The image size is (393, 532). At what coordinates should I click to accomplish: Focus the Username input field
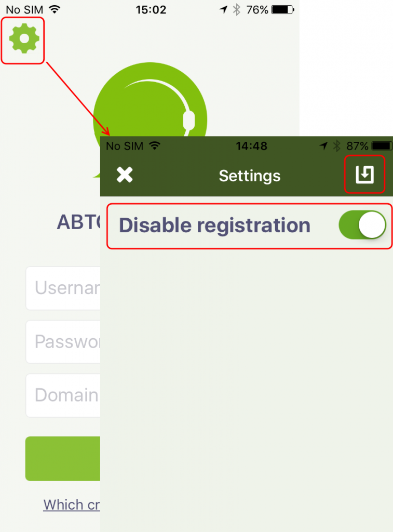click(63, 288)
